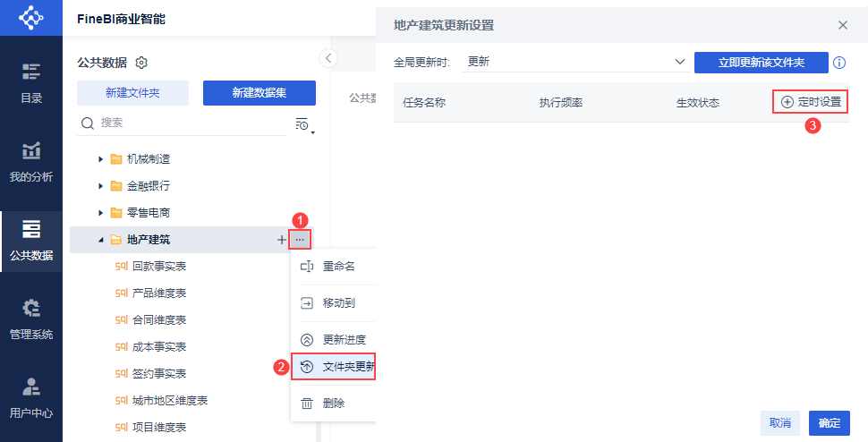Screen dimensions: 868x442
Task: Click the plus icon on 地产建筑 folder
Action: [x=282, y=240]
